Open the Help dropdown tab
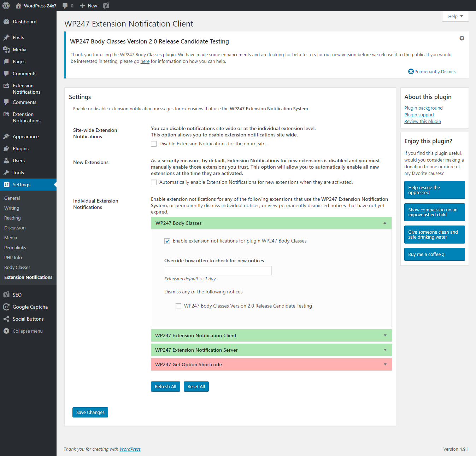 point(456,16)
